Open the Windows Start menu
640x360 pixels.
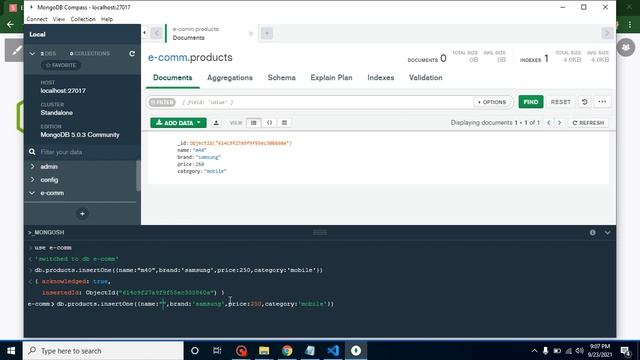click(x=11, y=351)
